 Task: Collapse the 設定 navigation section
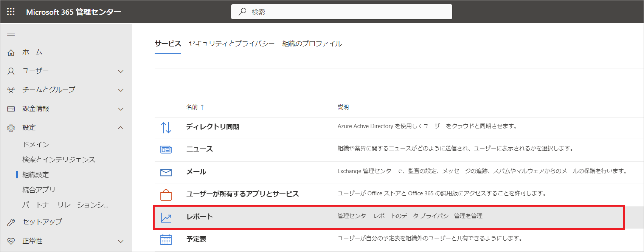click(121, 128)
